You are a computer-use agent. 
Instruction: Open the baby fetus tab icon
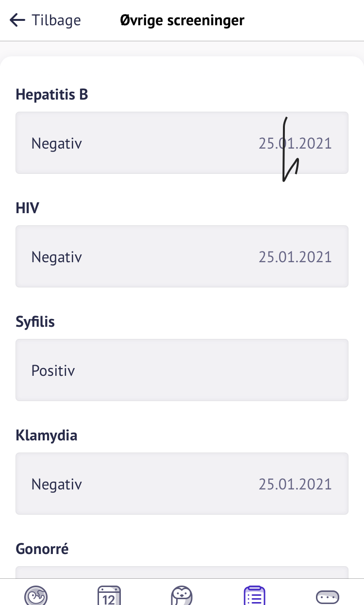coord(36,596)
